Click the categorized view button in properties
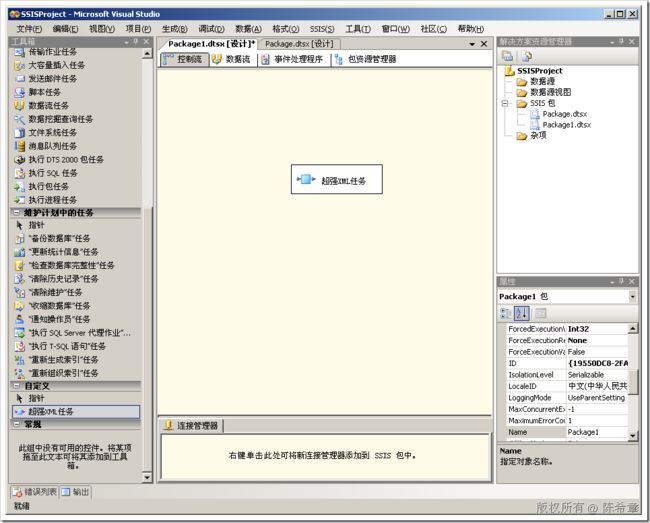The height and width of the screenshot is (523, 650). 506,313
